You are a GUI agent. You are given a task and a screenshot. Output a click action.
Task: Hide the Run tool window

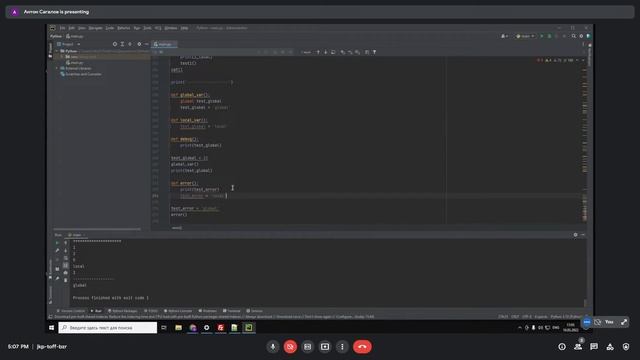coord(583,235)
